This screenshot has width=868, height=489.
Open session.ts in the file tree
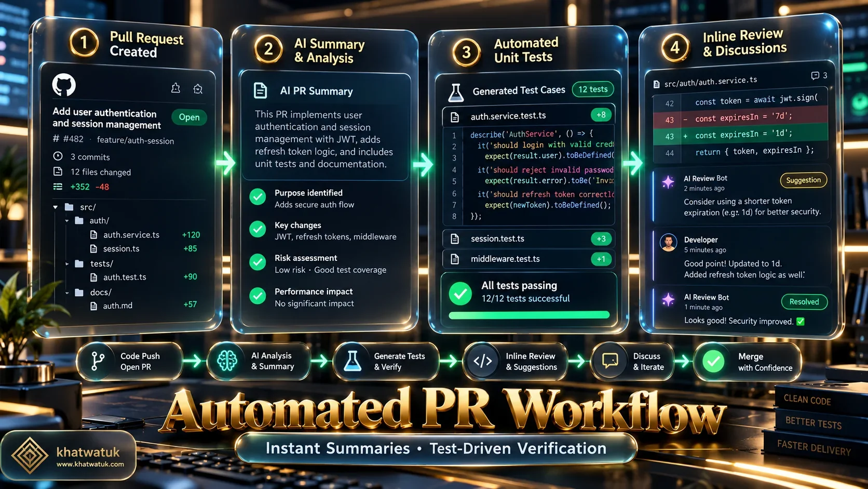[121, 249]
